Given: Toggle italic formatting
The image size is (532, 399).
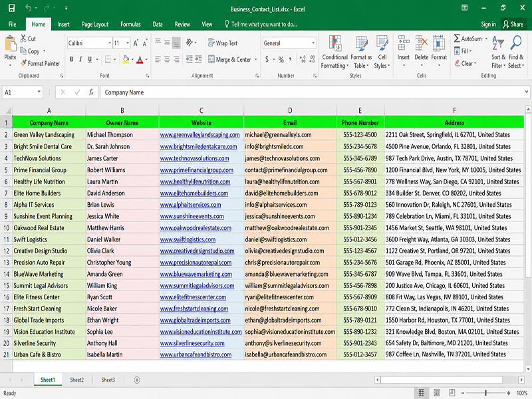Looking at the screenshot, I should (80, 59).
